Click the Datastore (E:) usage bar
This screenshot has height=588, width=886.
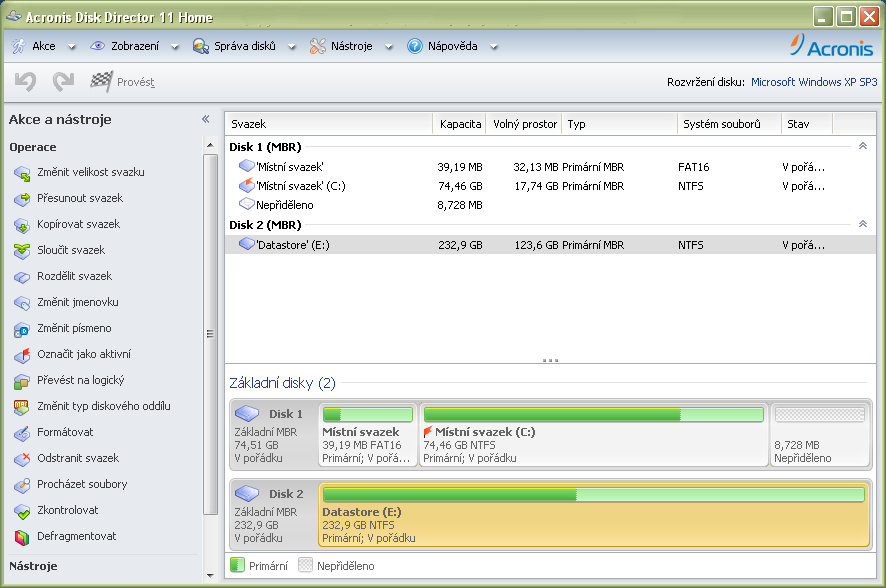pyautogui.click(x=593, y=495)
